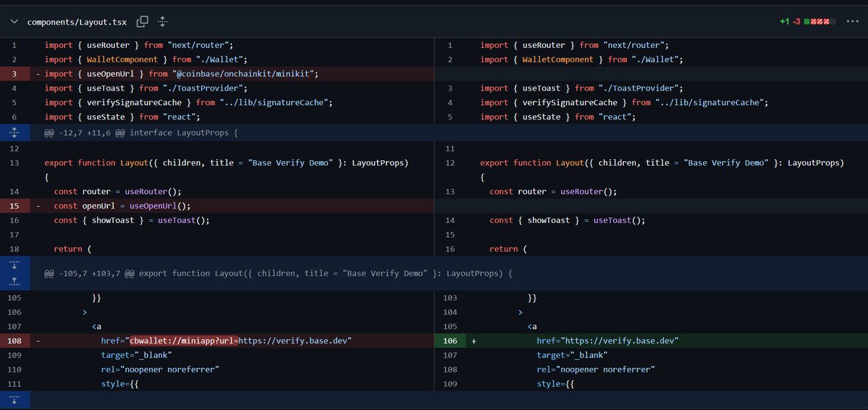
Task: Select left line number 13
Action: click(x=14, y=162)
